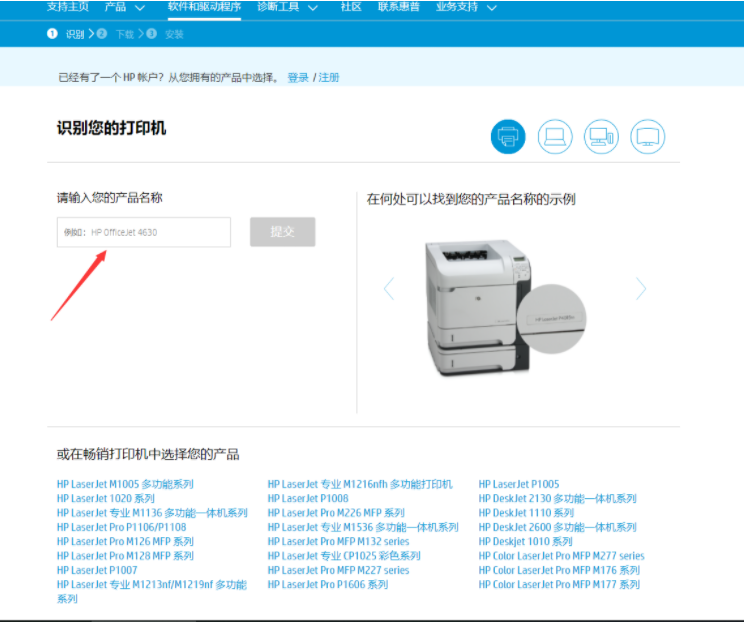Image resolution: width=744 pixels, height=623 pixels.
Task: Select the printer product type icon
Action: 508,137
